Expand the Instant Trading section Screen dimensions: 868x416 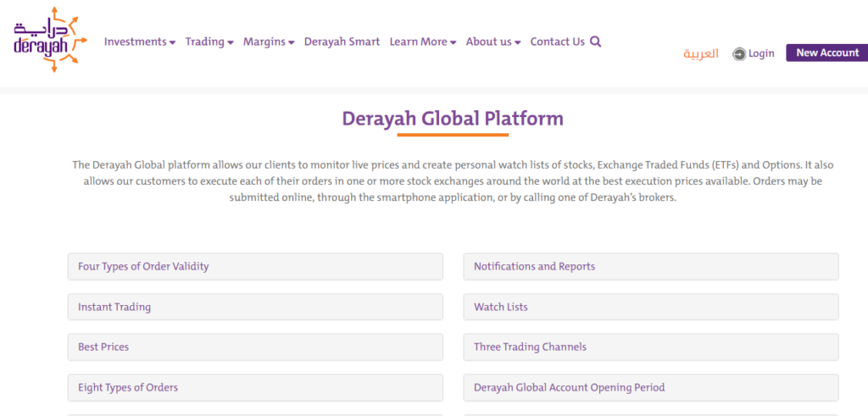[x=255, y=307]
